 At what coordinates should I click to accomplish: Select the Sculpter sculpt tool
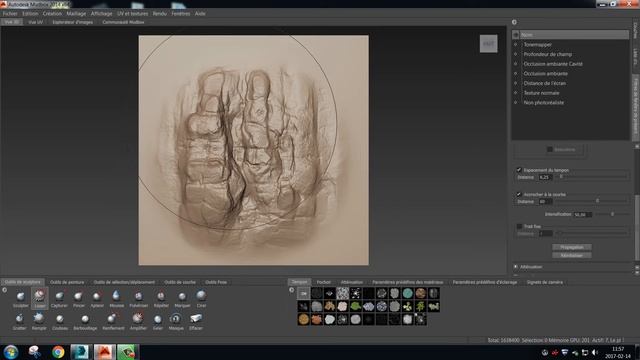[20, 299]
